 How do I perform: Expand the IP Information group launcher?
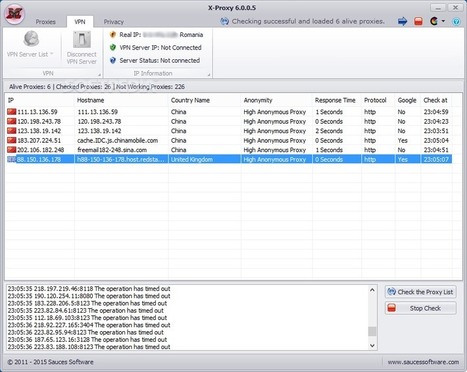209,75
